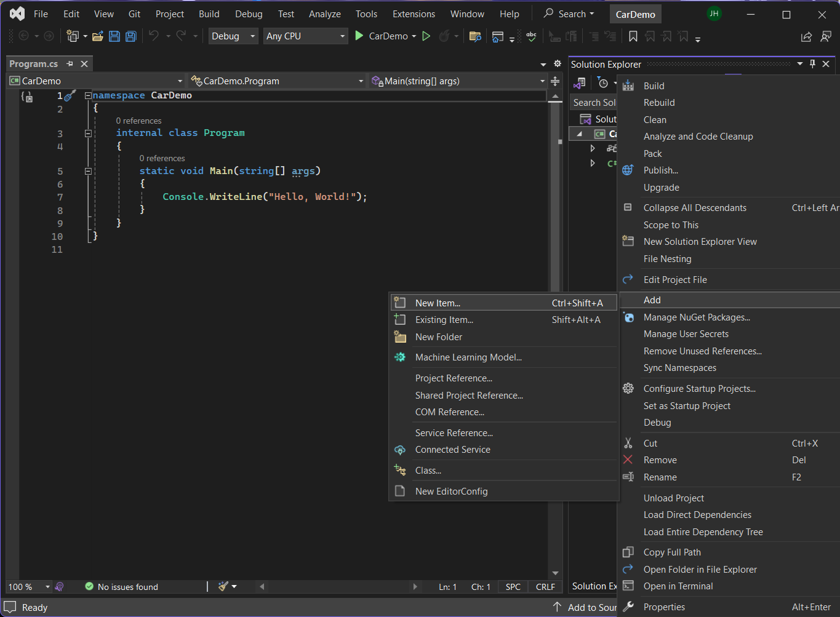Open the Any CPU platform dropdown

point(306,36)
